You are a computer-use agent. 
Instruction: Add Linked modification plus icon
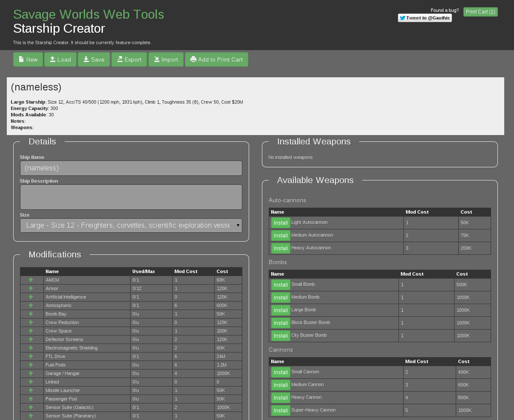pos(31,382)
